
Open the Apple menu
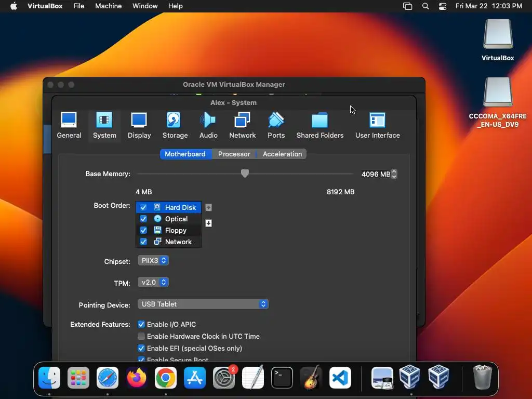(x=14, y=6)
